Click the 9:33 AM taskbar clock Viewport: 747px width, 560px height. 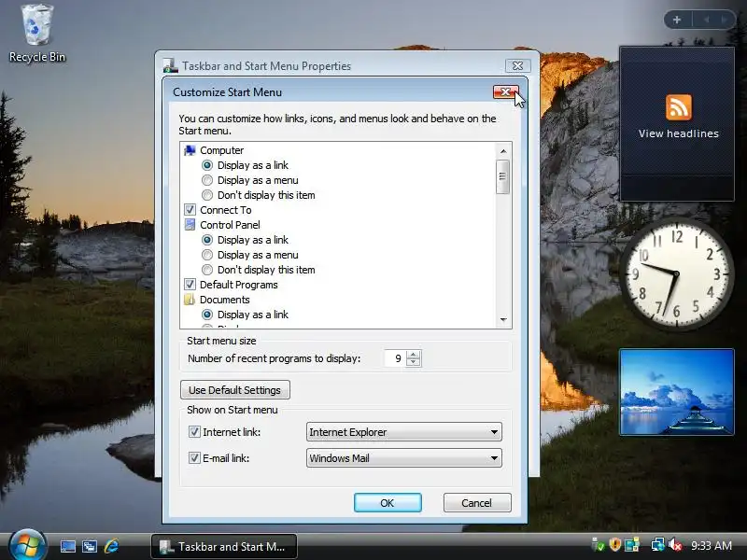712,545
